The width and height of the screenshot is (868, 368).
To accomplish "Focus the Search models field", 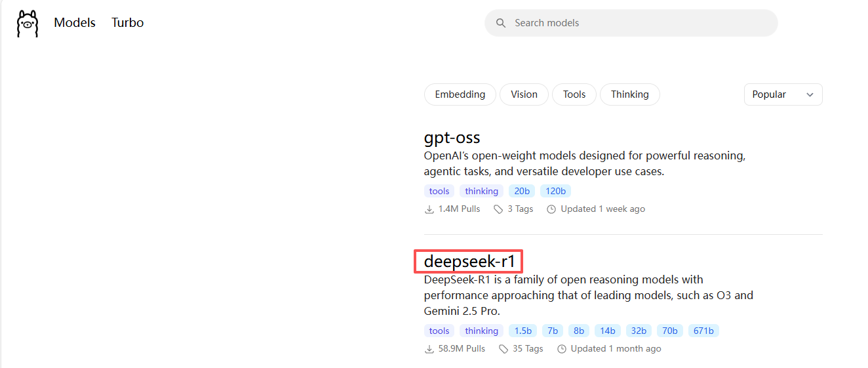I will 631,23.
